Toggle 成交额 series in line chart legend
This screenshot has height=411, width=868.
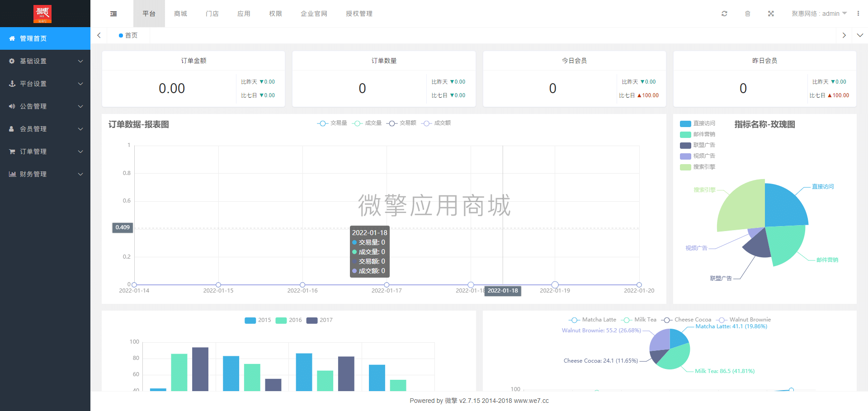[436, 123]
